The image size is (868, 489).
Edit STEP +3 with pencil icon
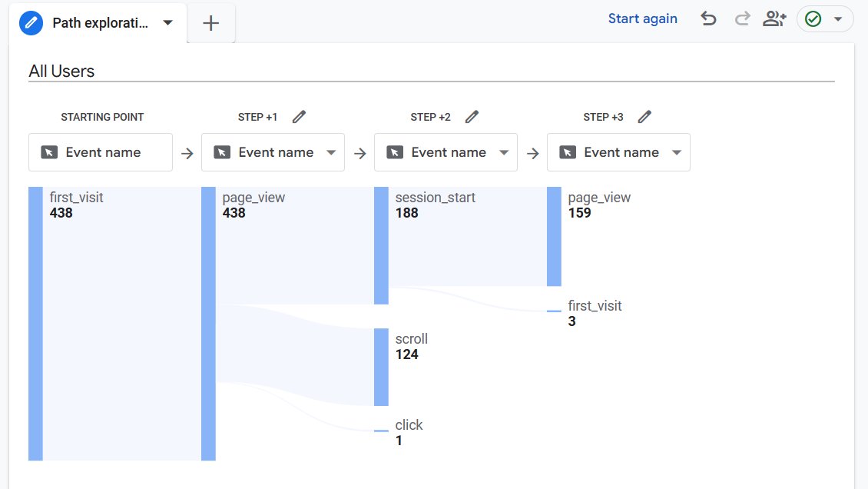(644, 117)
